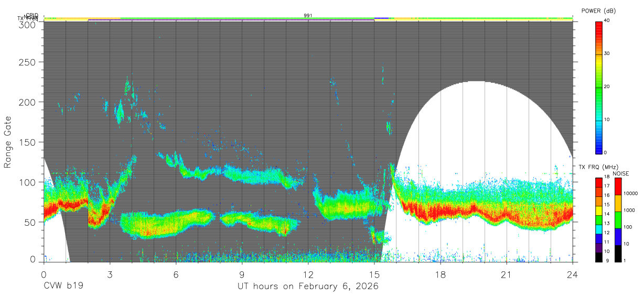Click the 15 tick on UT hours axis
Viewport: 644px width, 297px height.
point(374,274)
